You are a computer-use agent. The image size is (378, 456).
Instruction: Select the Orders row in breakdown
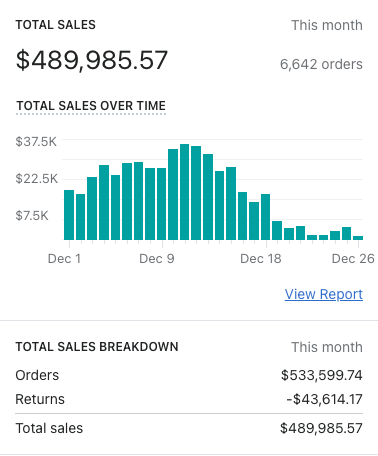(189, 375)
